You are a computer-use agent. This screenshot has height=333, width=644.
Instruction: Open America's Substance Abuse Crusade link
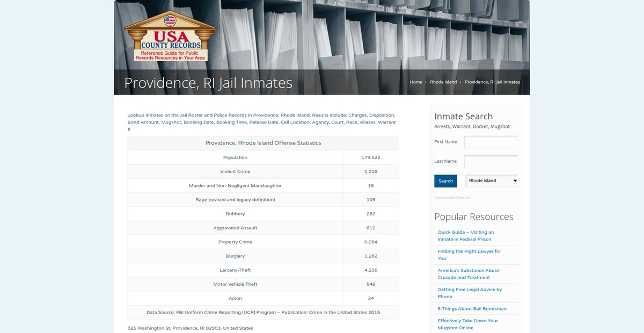pyautogui.click(x=469, y=274)
